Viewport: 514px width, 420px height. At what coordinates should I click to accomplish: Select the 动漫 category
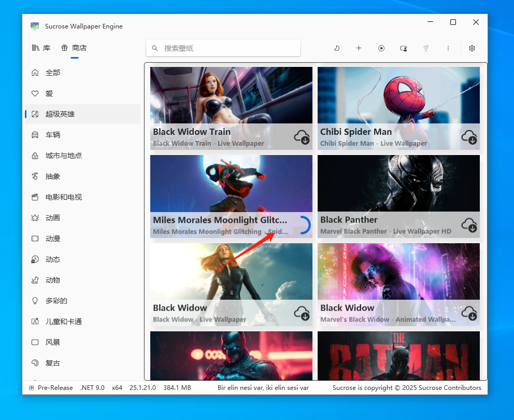pos(82,239)
